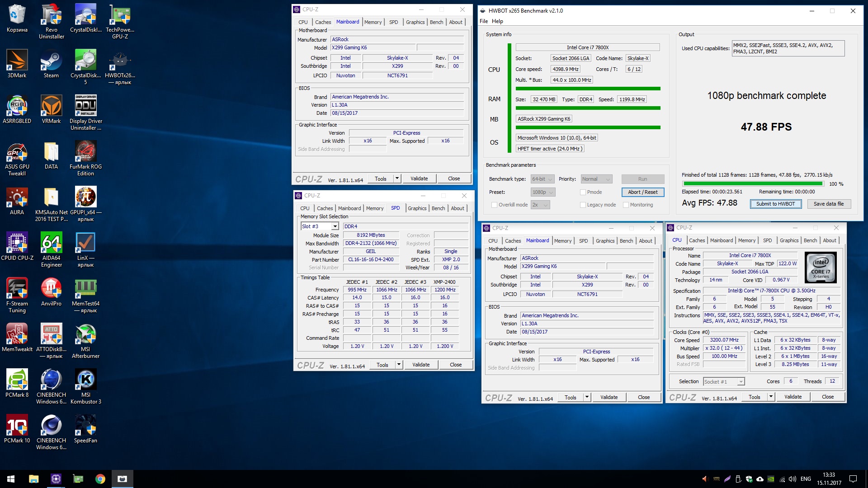Open the DATA folder icon
The width and height of the screenshot is (868, 488).
pyautogui.click(x=51, y=155)
